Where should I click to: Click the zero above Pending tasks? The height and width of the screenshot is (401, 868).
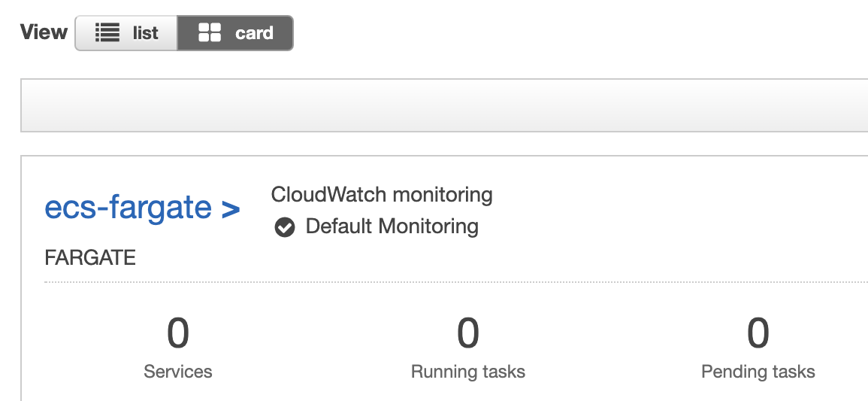[x=758, y=333]
